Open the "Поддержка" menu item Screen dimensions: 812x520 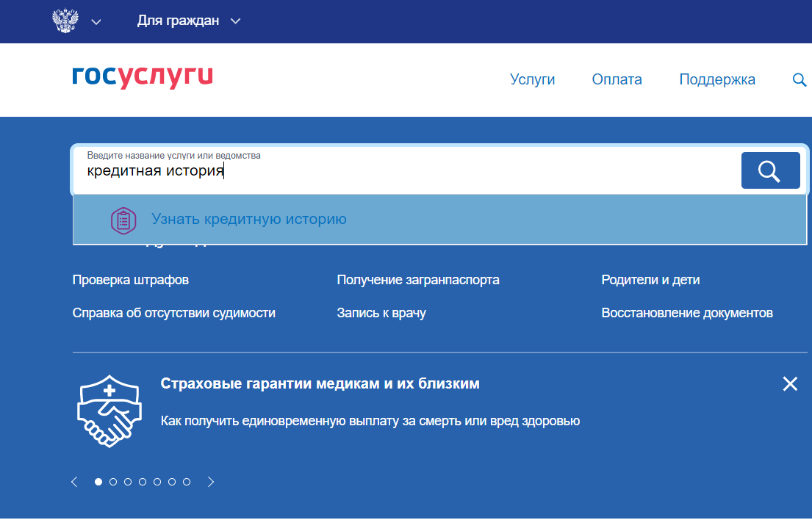pyautogui.click(x=717, y=79)
